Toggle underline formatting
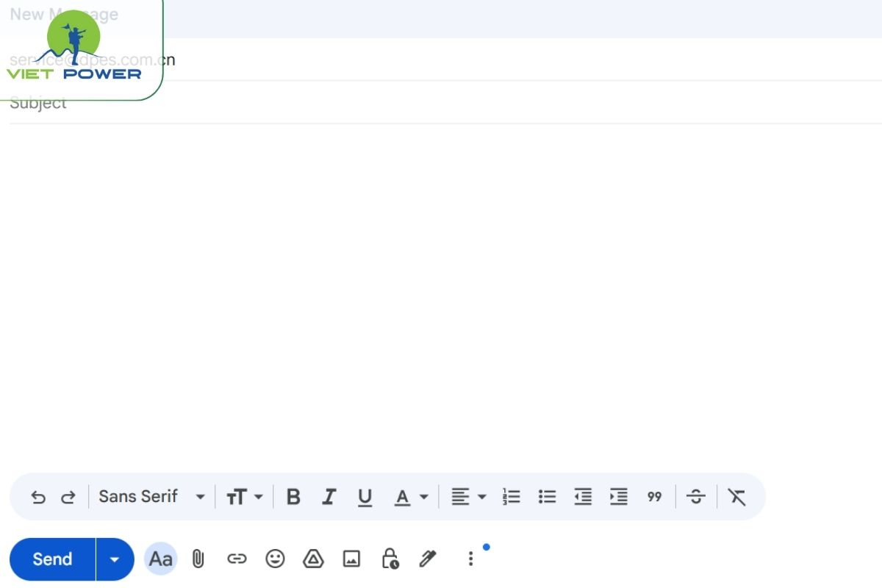882x588 pixels. coord(365,497)
